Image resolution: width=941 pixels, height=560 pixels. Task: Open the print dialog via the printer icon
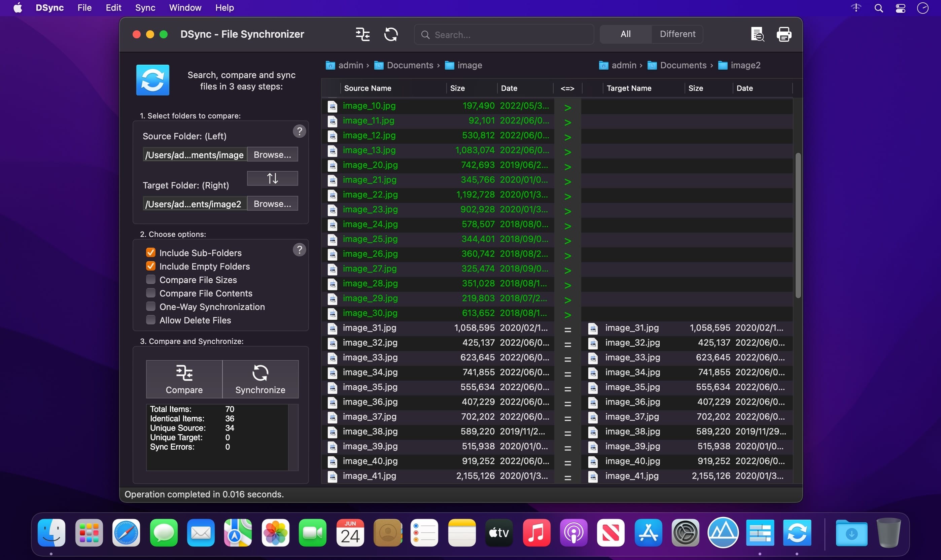pos(784,34)
